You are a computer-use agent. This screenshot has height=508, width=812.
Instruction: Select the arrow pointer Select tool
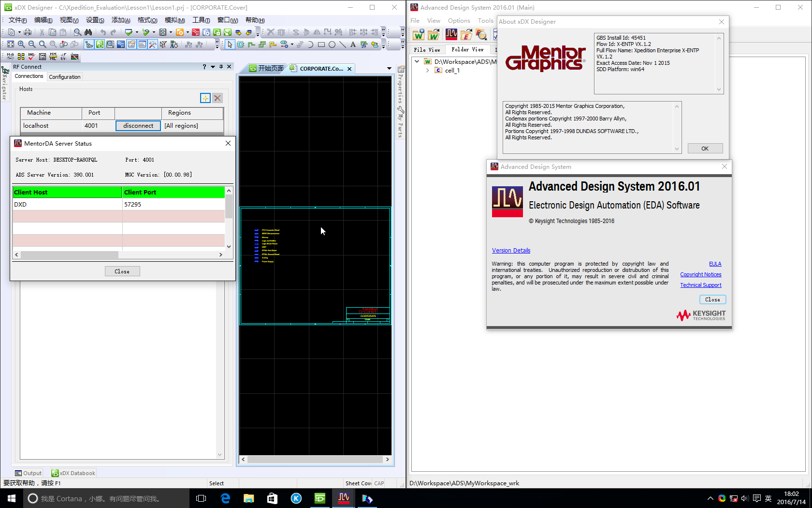(x=230, y=45)
